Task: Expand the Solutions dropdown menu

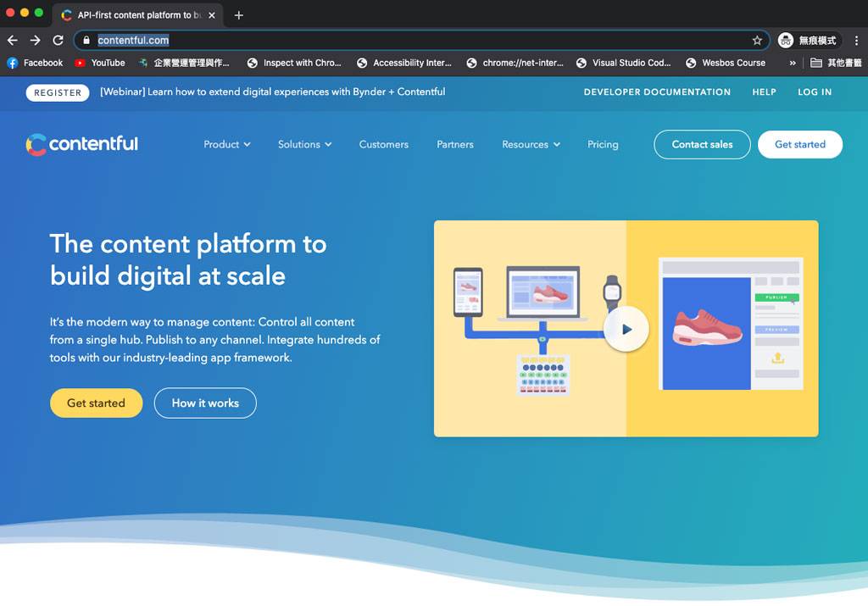Action: coord(304,144)
